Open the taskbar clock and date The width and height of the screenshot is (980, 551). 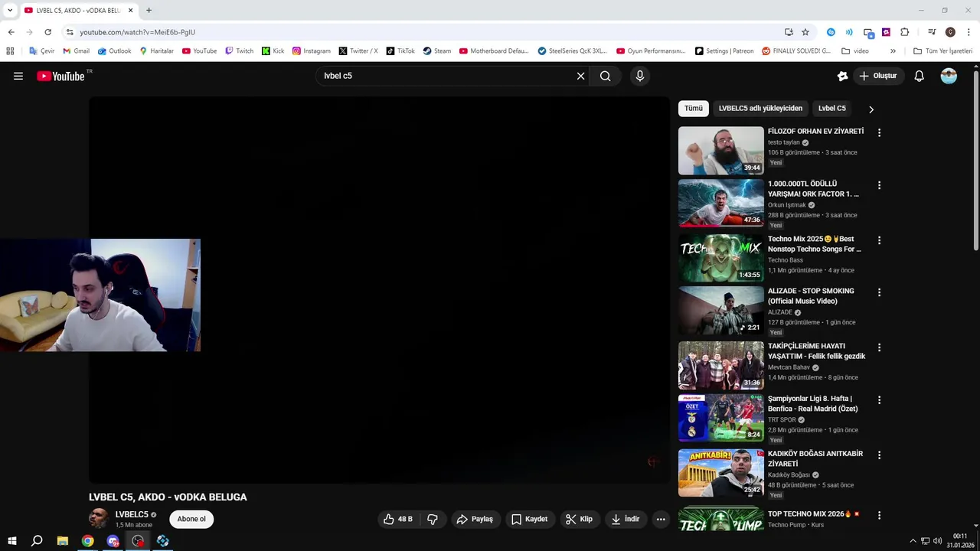(x=960, y=541)
